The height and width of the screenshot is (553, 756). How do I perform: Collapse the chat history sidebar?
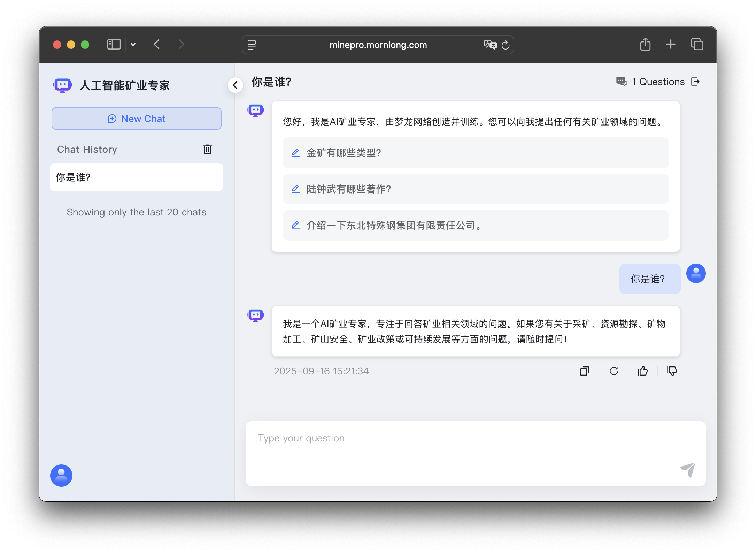coord(235,85)
